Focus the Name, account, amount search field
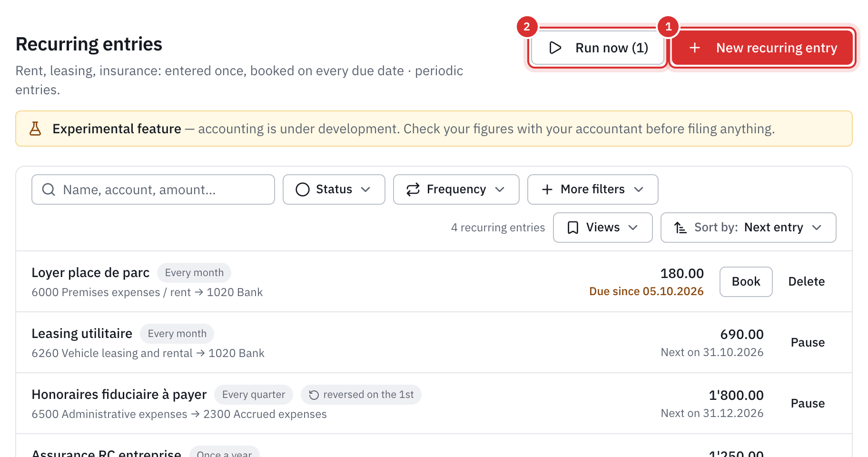This screenshot has width=868, height=457. [x=153, y=189]
